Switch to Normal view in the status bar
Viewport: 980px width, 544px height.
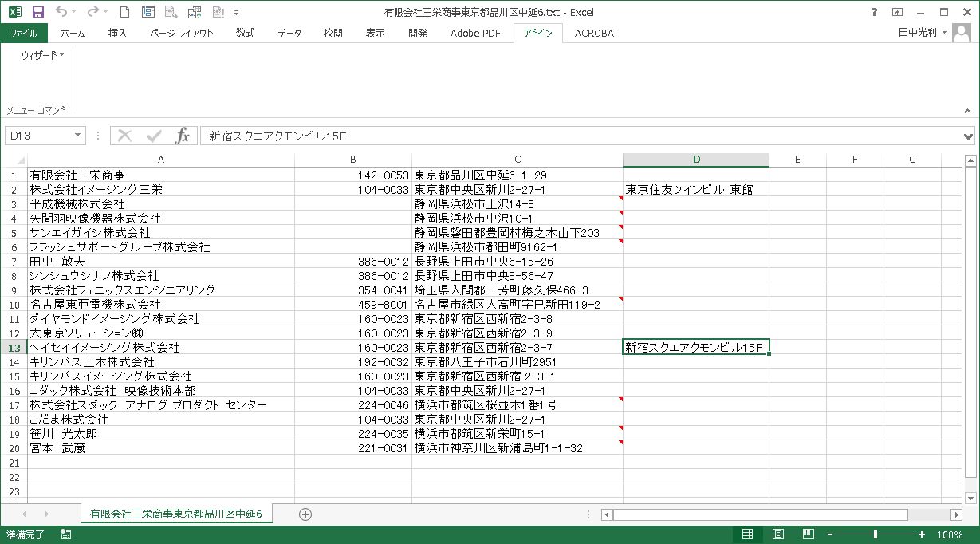[747, 534]
